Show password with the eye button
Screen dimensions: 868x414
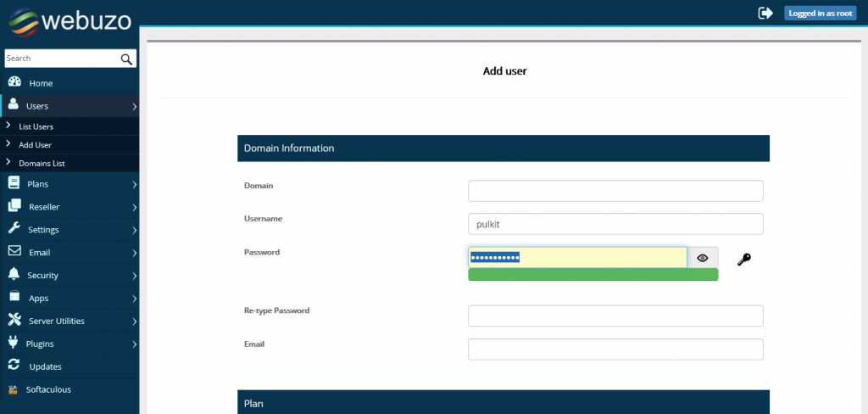click(703, 258)
